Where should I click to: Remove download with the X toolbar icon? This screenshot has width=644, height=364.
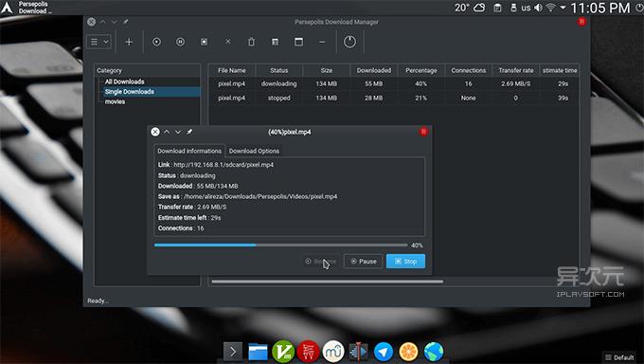(228, 42)
